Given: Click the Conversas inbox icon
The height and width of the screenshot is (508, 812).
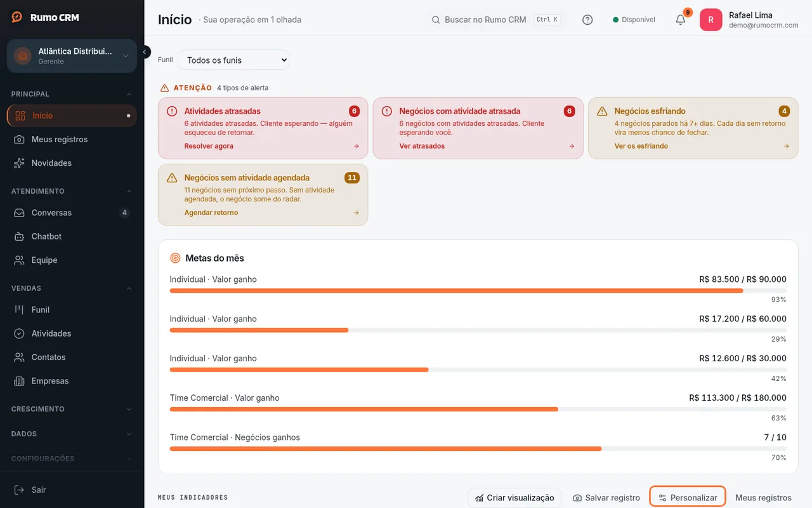Looking at the screenshot, I should pyautogui.click(x=20, y=213).
